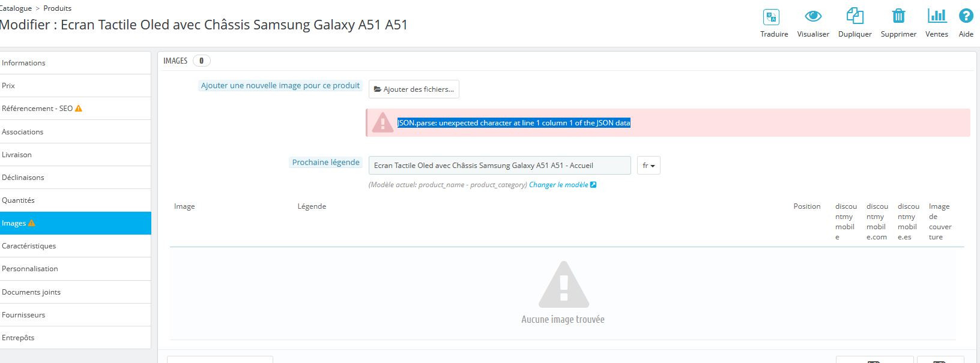980x363 pixels.
Task: Switch to the Prix tab
Action: (x=8, y=86)
